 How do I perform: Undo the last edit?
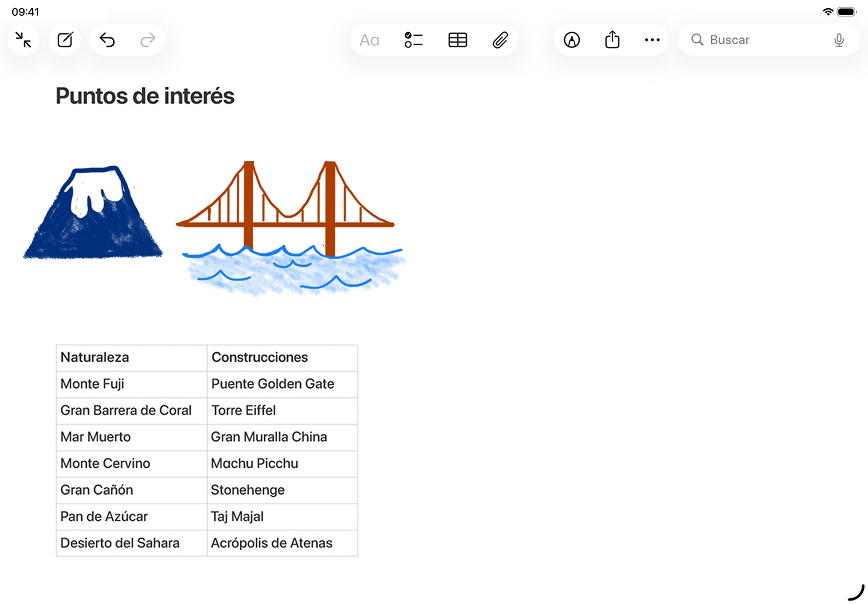tap(107, 40)
